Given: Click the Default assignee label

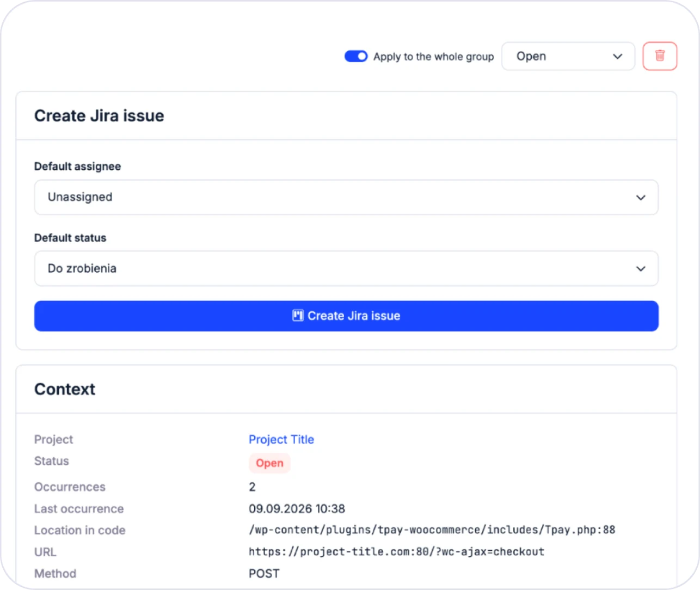Looking at the screenshot, I should (78, 167).
